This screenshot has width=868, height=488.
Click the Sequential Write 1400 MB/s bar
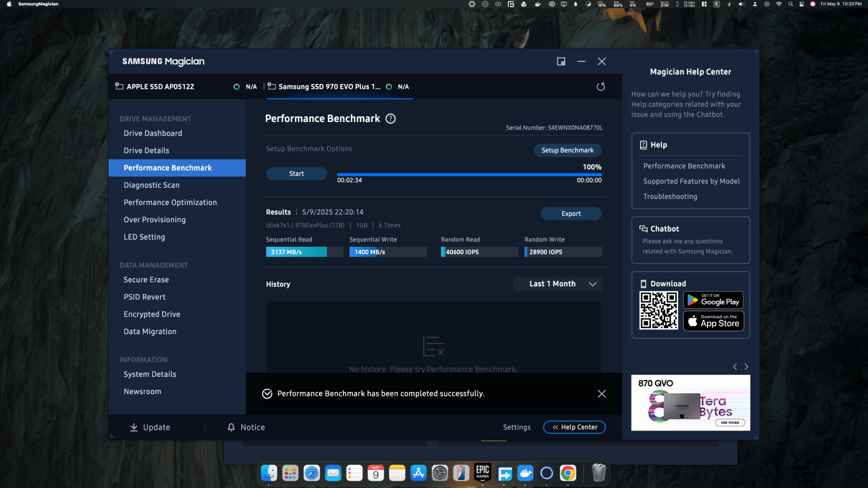point(388,252)
